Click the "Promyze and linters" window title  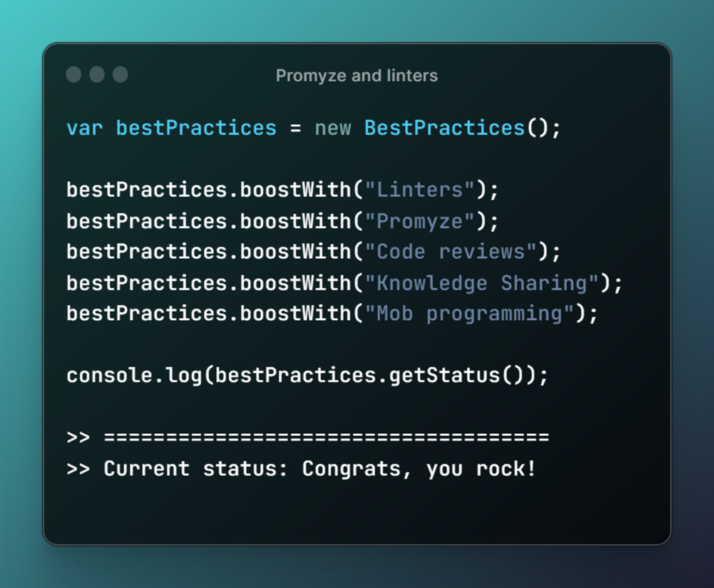coord(356,75)
